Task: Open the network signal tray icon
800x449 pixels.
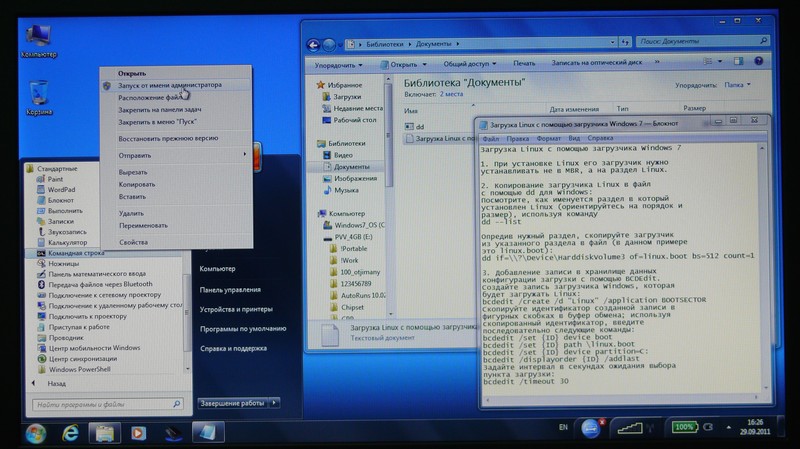Action: (630, 428)
